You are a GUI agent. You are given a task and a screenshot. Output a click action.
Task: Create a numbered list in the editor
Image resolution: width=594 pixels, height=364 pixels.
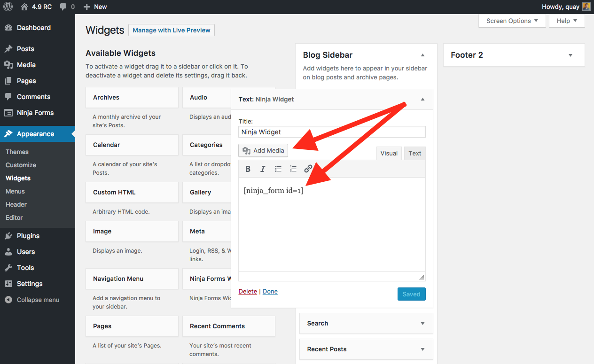click(293, 168)
